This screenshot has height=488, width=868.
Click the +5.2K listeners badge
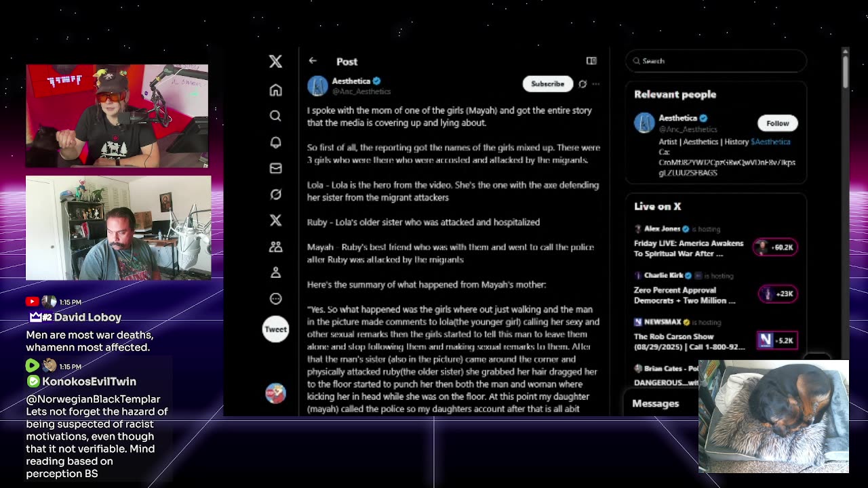point(777,340)
